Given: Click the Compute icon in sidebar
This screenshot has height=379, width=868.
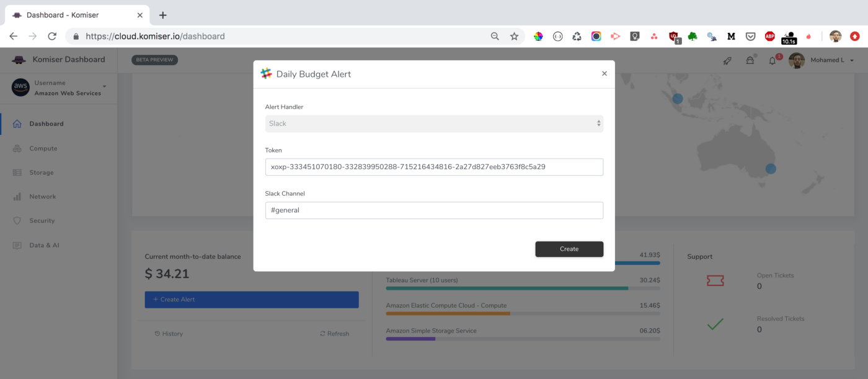Looking at the screenshot, I should [x=17, y=148].
